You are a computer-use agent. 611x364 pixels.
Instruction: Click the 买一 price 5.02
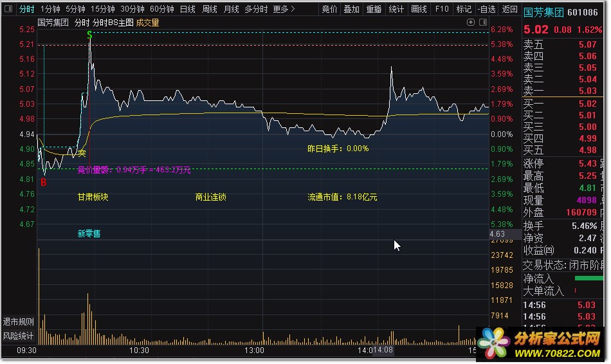[588, 104]
